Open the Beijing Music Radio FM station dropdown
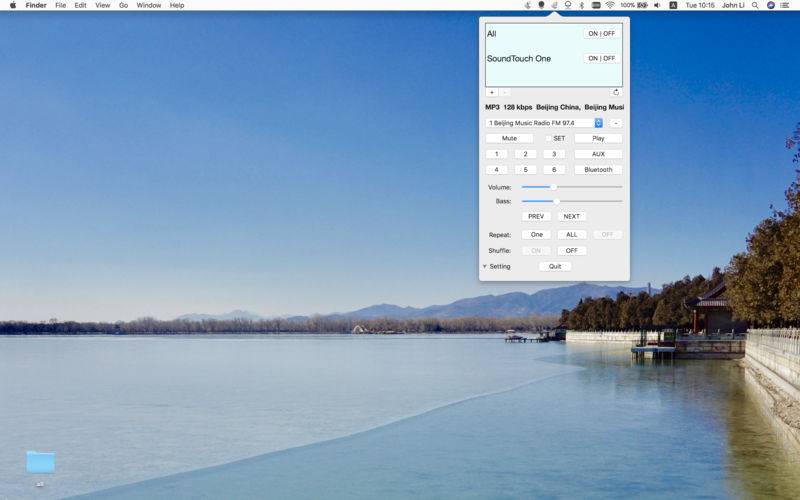This screenshot has width=800, height=500. 598,122
